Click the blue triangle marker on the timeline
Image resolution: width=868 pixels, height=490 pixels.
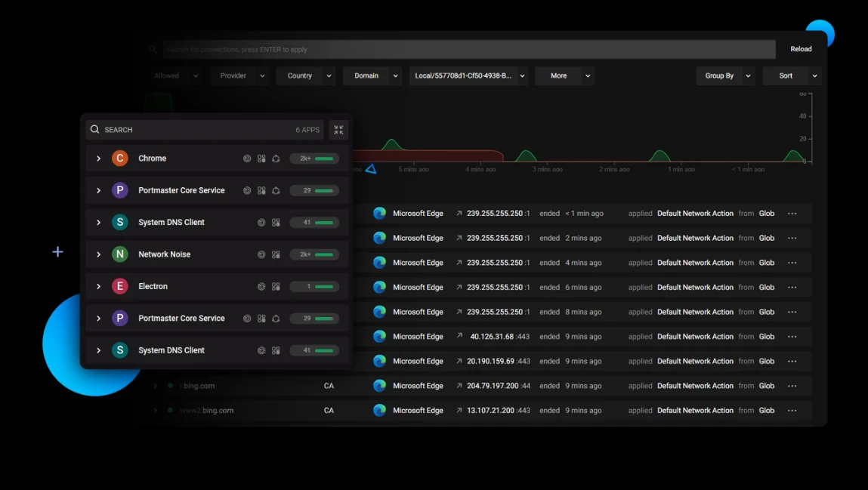pos(371,169)
